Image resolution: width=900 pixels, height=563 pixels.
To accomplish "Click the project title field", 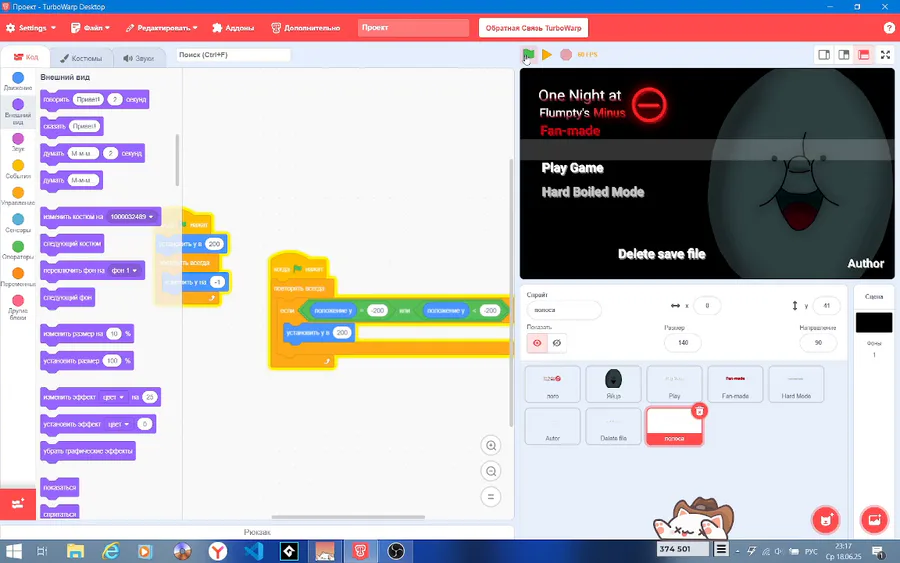I will coord(413,28).
